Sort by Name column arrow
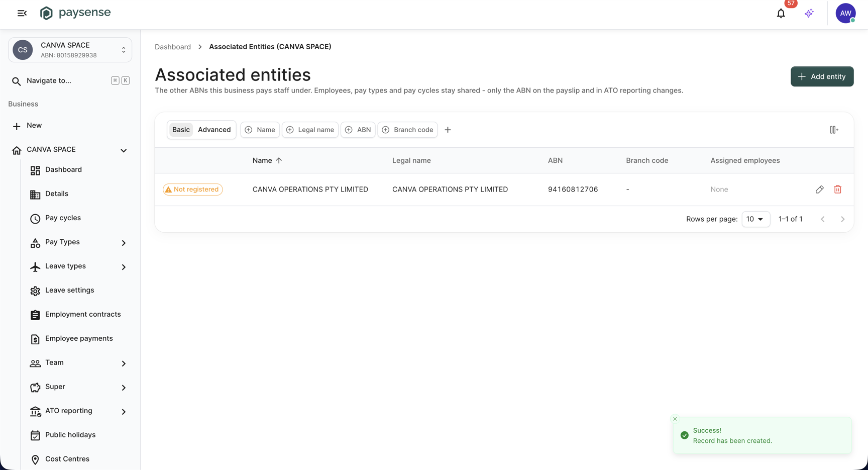 click(279, 160)
